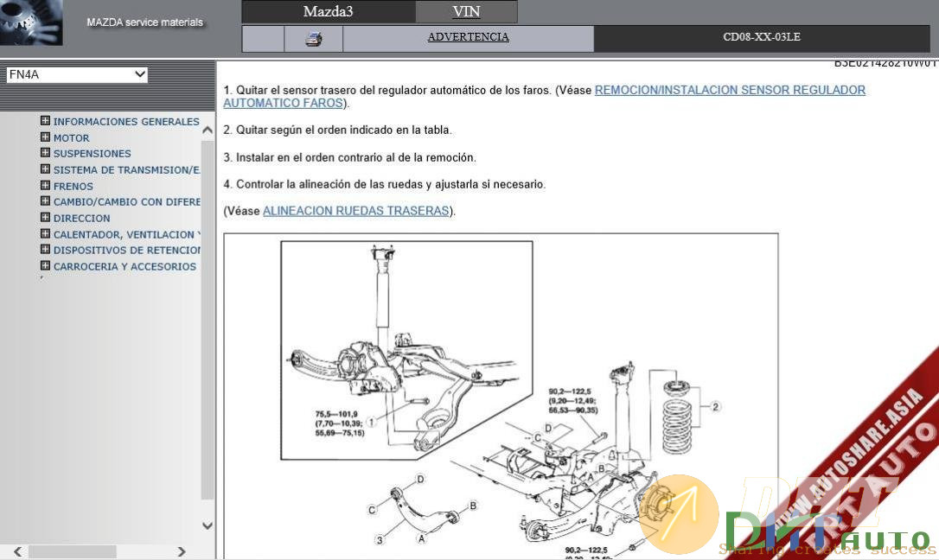Expand INFORMACIONES GENERALES tree node

(x=45, y=121)
